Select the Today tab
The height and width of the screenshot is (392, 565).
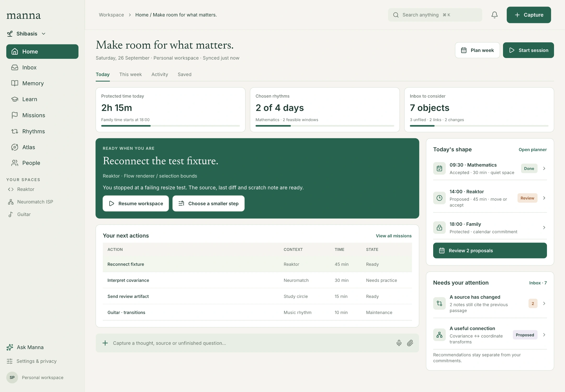click(x=103, y=74)
